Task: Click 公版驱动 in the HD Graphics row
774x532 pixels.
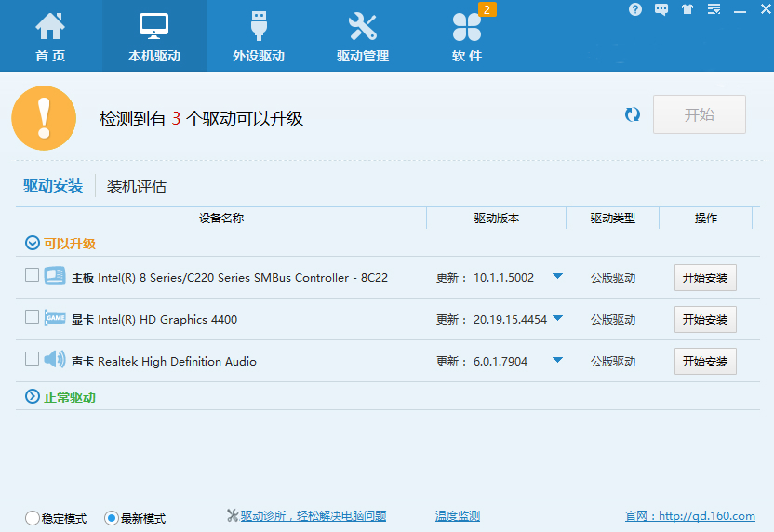Action: (x=612, y=320)
